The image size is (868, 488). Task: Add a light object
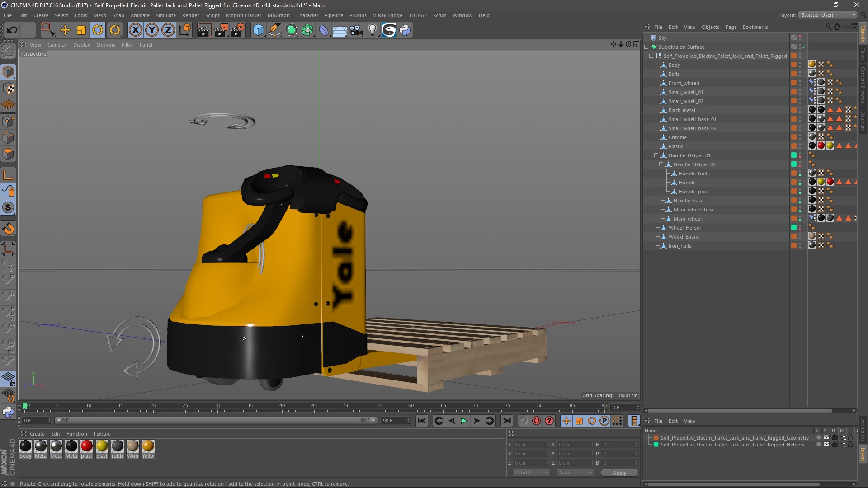[373, 30]
